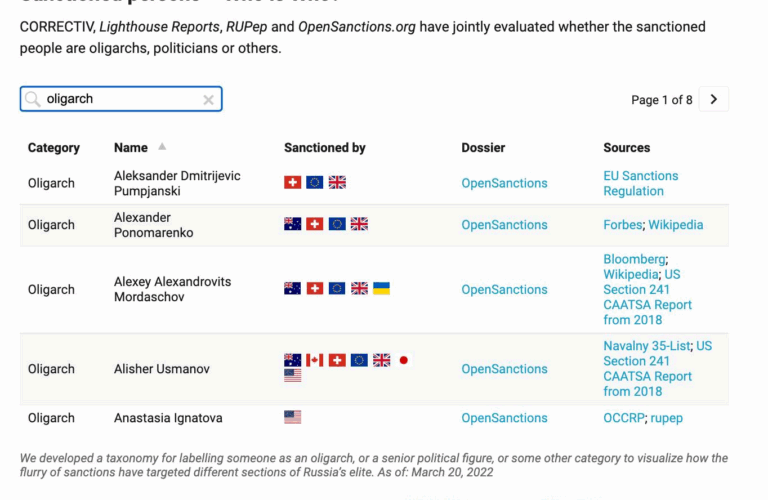Open OpenSanctions dossier for Alisher Usmanov
This screenshot has width=768, height=500.
pyautogui.click(x=504, y=369)
